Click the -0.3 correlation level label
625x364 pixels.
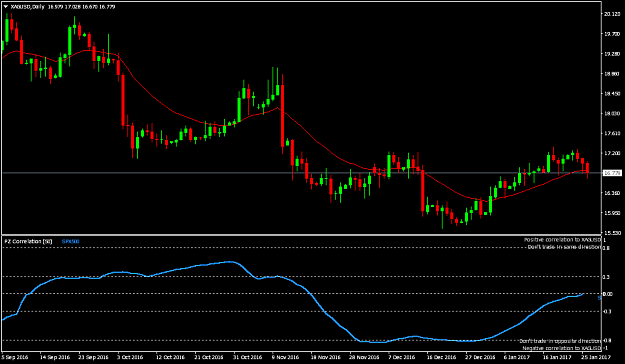coord(606,311)
